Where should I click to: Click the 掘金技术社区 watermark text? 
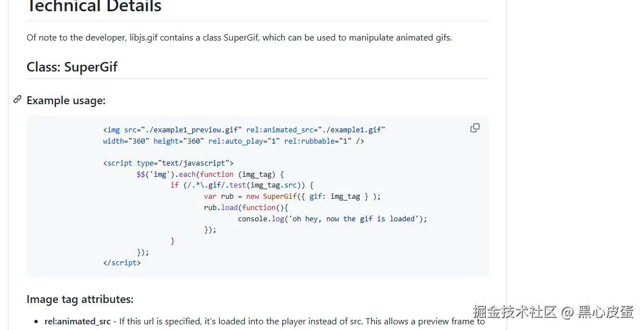click(x=514, y=311)
